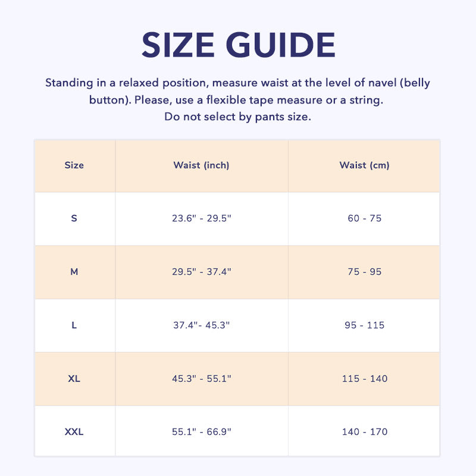Select the 23.6" - 29.5" inch cell

(201, 218)
